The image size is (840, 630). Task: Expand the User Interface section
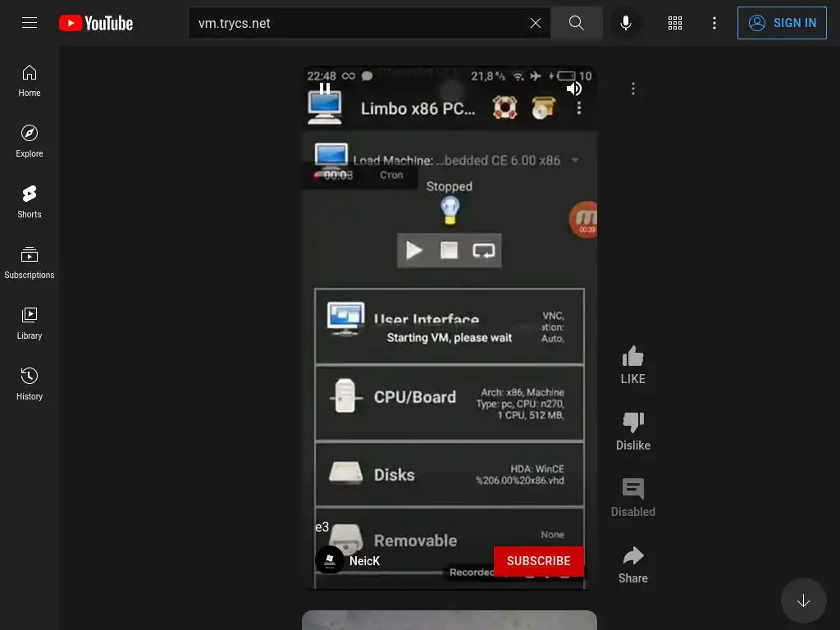click(x=449, y=326)
